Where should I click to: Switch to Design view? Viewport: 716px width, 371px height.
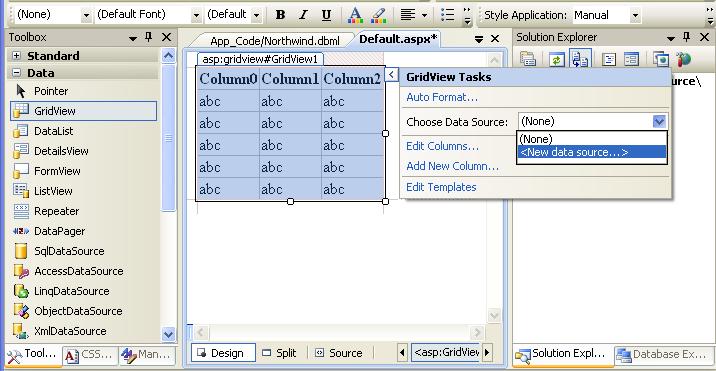point(223,353)
